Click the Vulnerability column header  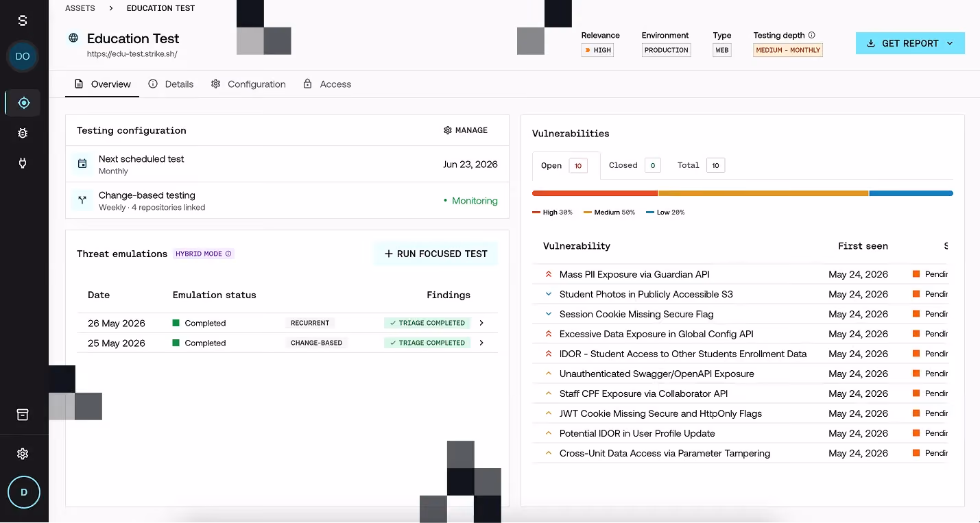[x=576, y=246]
